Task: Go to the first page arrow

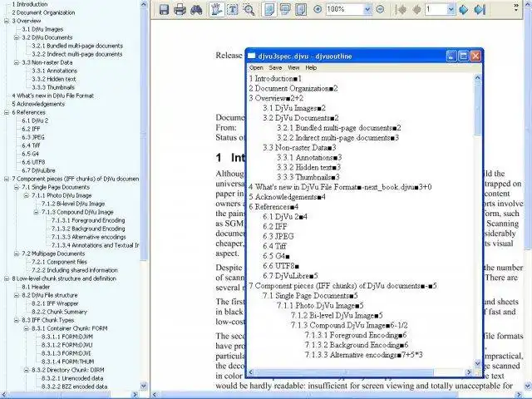Action: click(x=401, y=9)
